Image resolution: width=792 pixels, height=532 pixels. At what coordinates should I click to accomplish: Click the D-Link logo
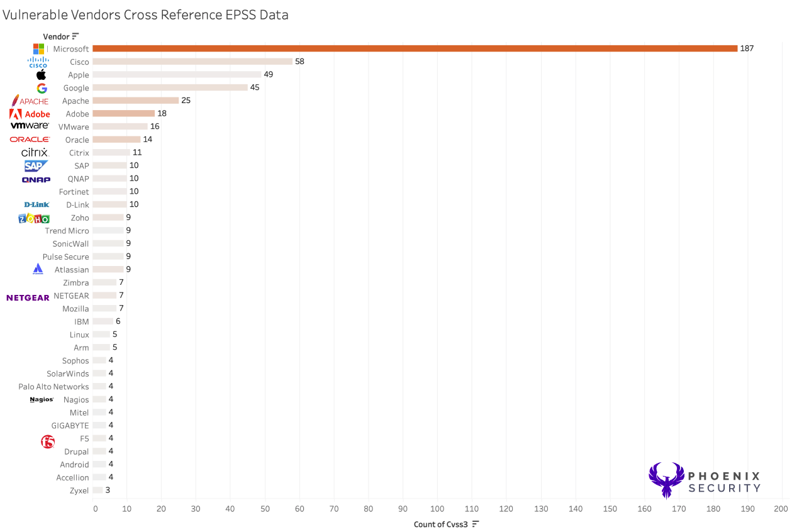[x=36, y=204]
